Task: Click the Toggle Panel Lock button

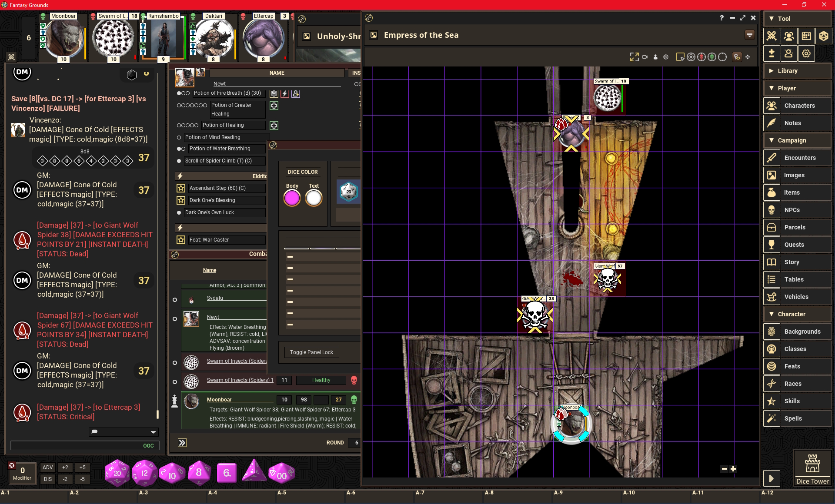Action: pos(311,352)
